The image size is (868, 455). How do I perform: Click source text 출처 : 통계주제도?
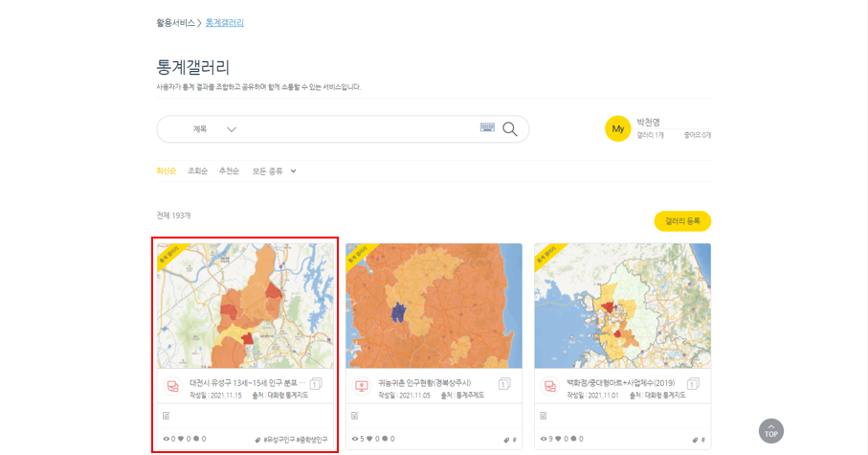462,396
